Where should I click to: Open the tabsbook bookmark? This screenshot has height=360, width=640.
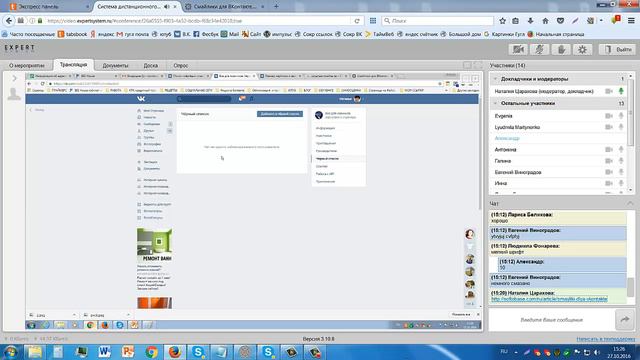pos(73,34)
